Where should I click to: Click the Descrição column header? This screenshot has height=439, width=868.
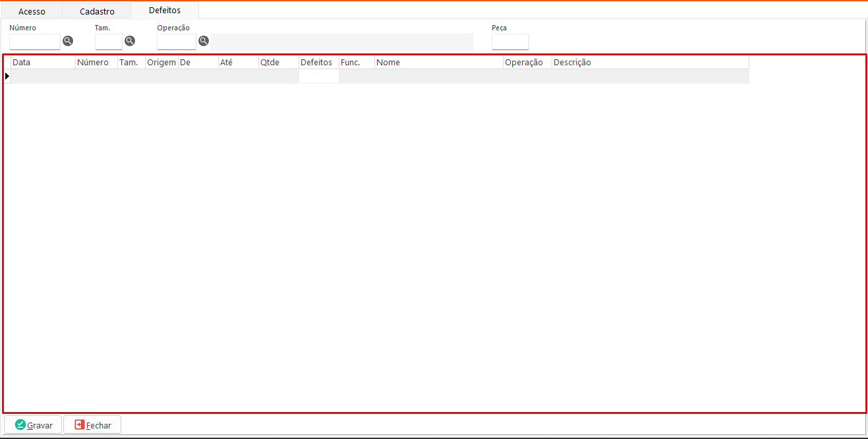point(649,63)
